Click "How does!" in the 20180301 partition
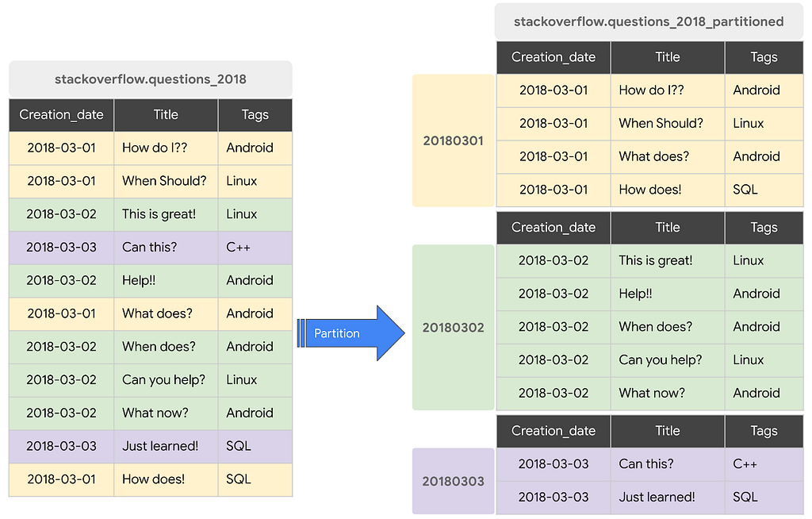 tap(649, 190)
